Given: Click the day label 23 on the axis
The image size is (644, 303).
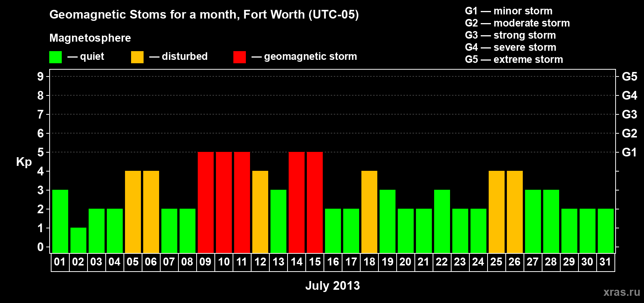Looking at the screenshot, I should point(460,262).
